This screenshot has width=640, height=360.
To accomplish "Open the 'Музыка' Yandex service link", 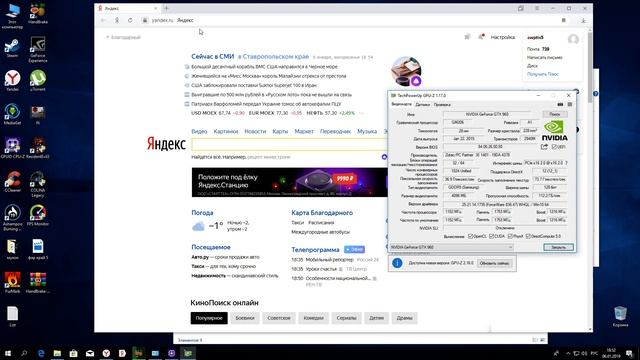I will pyautogui.click(x=367, y=131).
